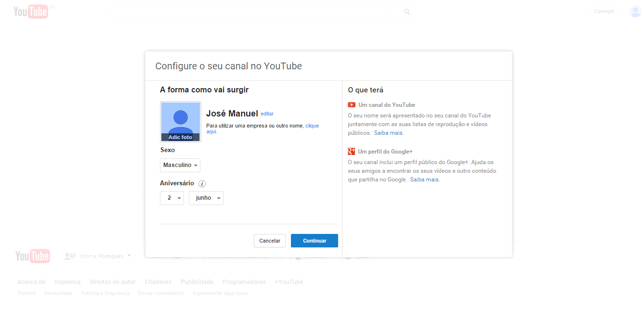The height and width of the screenshot is (309, 644).
Task: Open the 'Enviar comentários' footer link
Action: pyautogui.click(x=161, y=293)
